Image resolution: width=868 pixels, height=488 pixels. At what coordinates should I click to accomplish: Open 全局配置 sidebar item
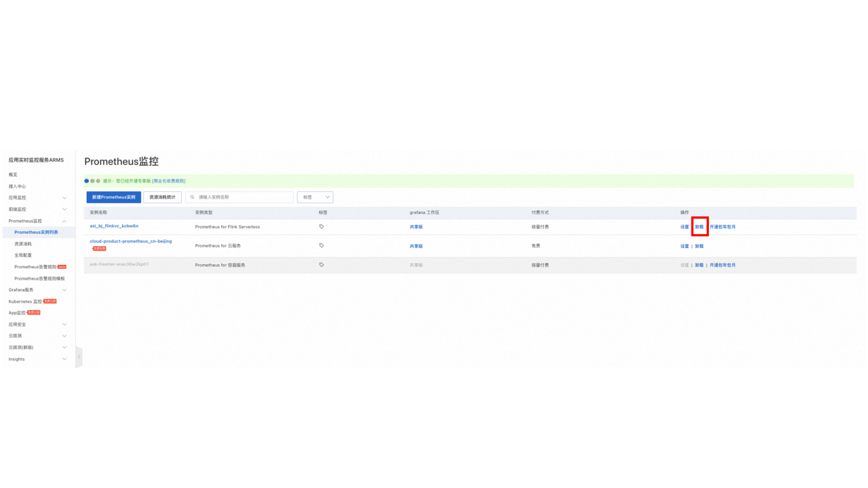click(23, 255)
